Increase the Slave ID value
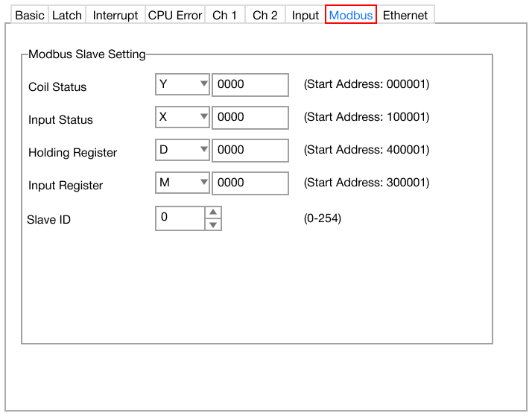 tap(213, 212)
